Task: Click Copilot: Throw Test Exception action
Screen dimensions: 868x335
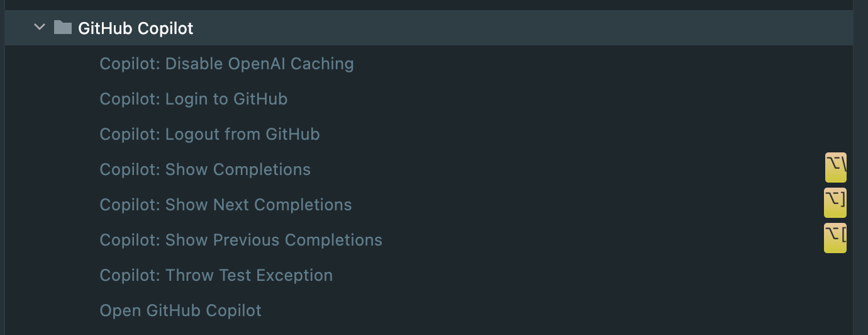Action: pyautogui.click(x=216, y=275)
